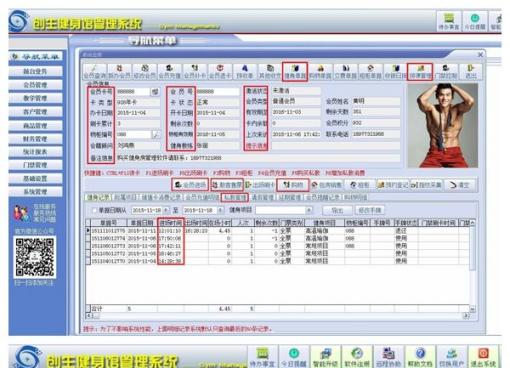Open 会员管理 in the left navigation
Screen dimensions: 510x368
35,85
